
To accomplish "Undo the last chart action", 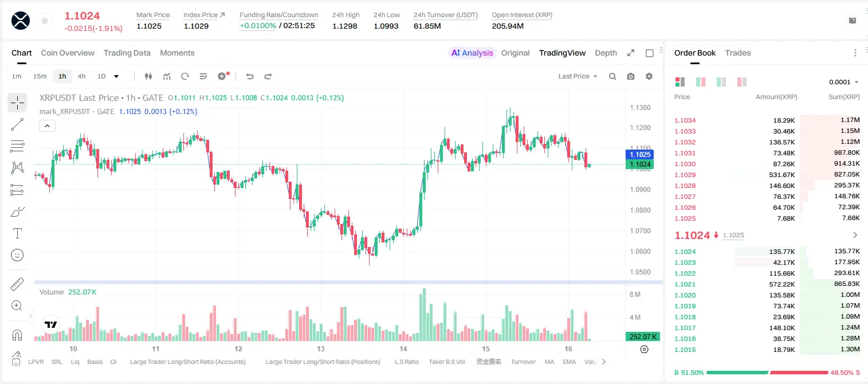I will pyautogui.click(x=249, y=76).
